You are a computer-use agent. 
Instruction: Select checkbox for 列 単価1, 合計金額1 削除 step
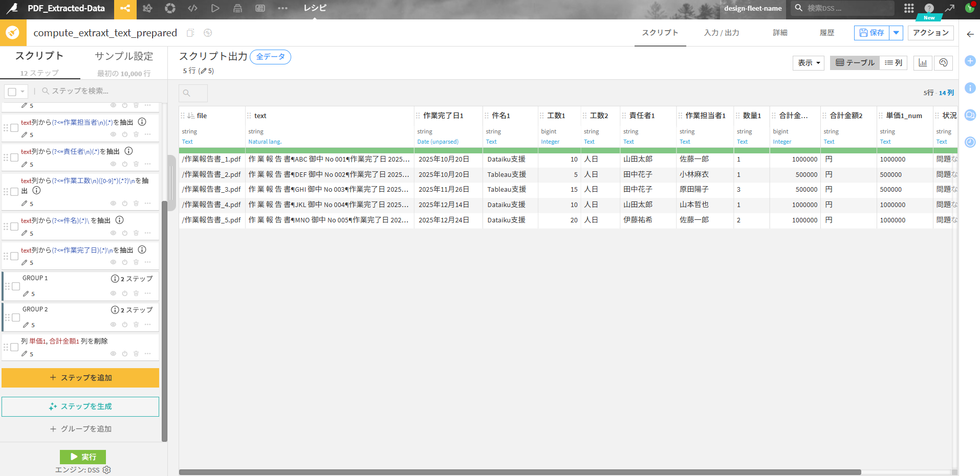(14, 347)
